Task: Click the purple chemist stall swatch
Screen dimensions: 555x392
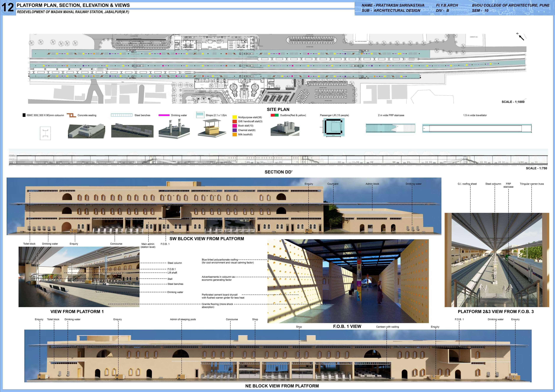Action: (x=234, y=130)
